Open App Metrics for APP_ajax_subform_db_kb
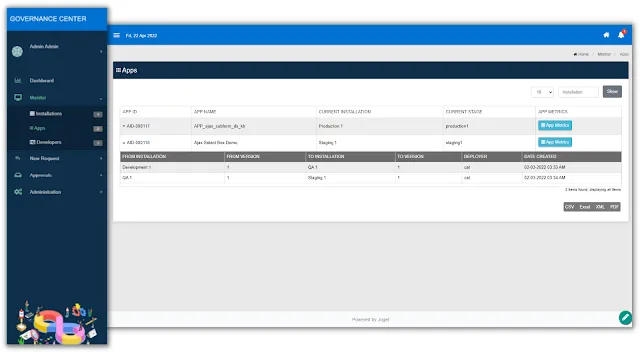 click(555, 125)
